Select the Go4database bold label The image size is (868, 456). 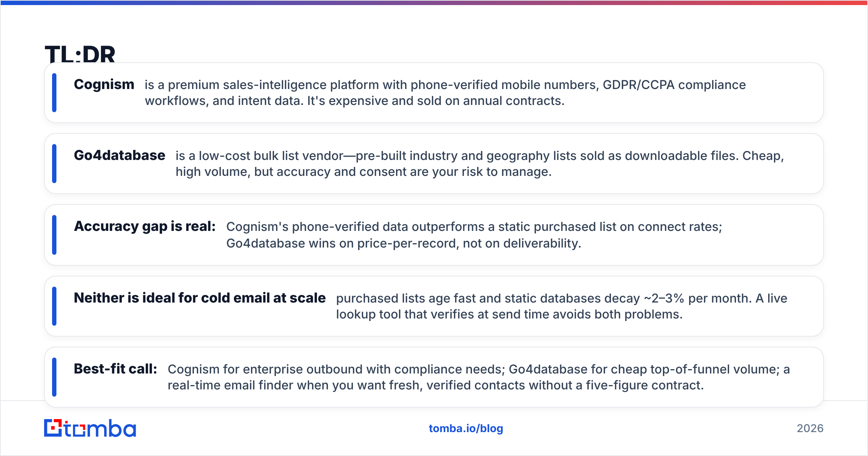coord(119,155)
